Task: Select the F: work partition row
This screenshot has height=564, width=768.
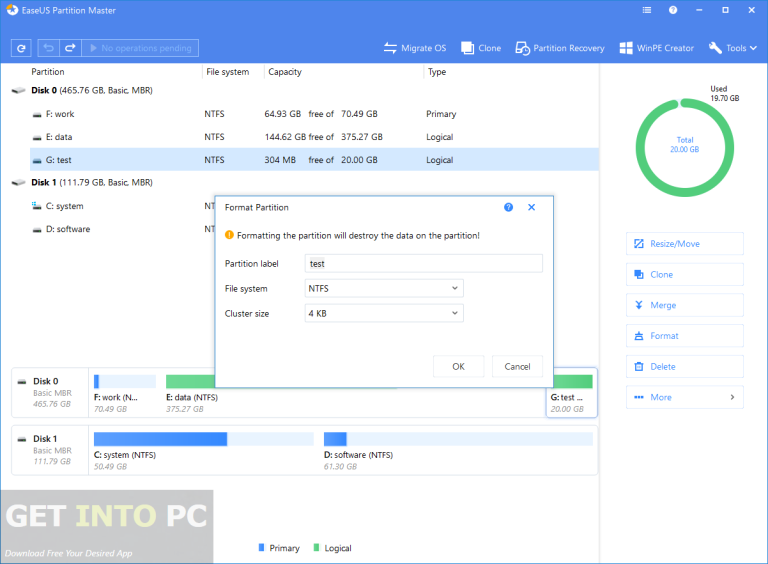Action: click(x=313, y=114)
